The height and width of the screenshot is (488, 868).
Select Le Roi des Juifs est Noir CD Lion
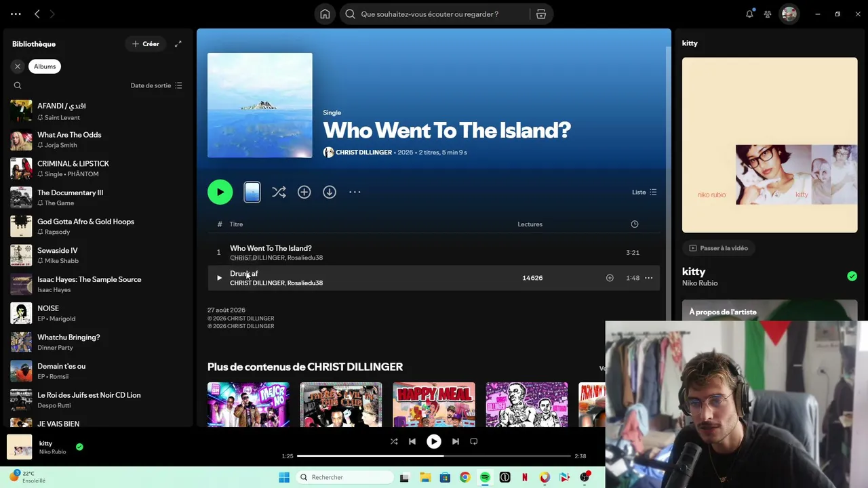(98, 400)
